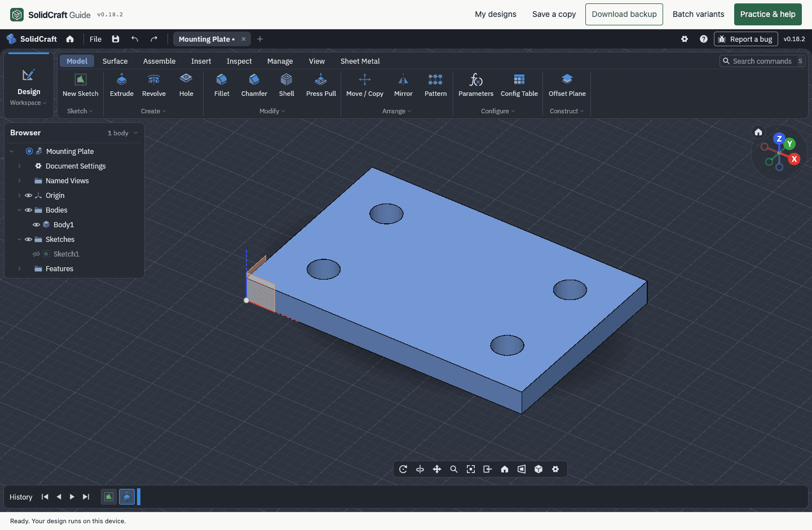Open the Construct group dropdown
This screenshot has width=812, height=530.
(567, 111)
